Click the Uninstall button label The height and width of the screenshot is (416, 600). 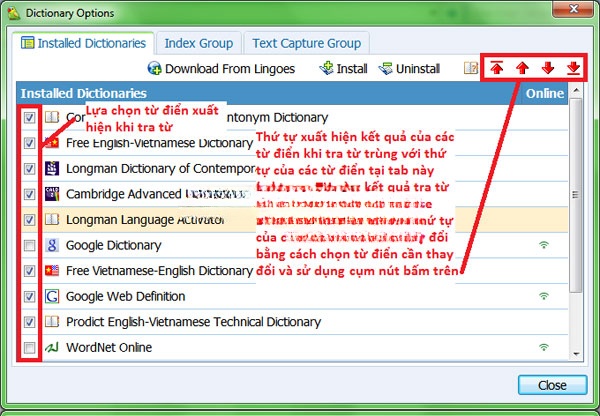click(418, 69)
